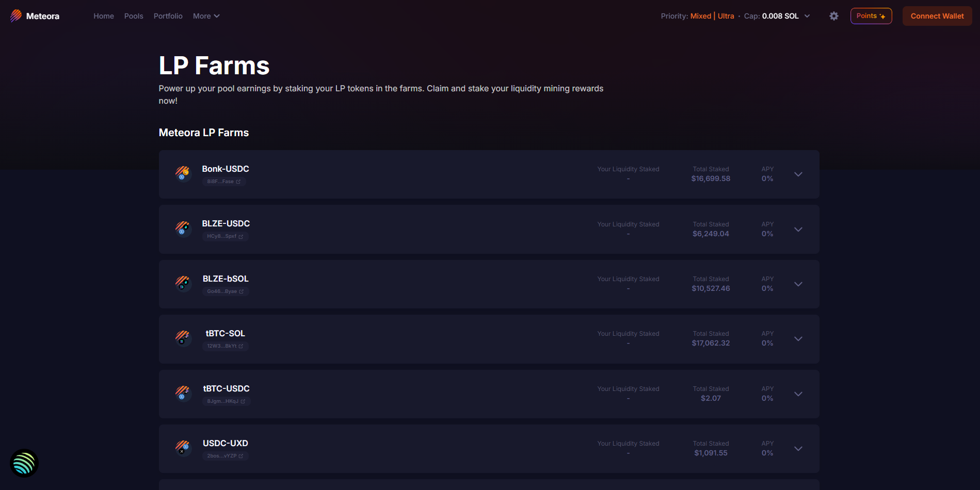Click the Meteora logo icon

(x=16, y=16)
